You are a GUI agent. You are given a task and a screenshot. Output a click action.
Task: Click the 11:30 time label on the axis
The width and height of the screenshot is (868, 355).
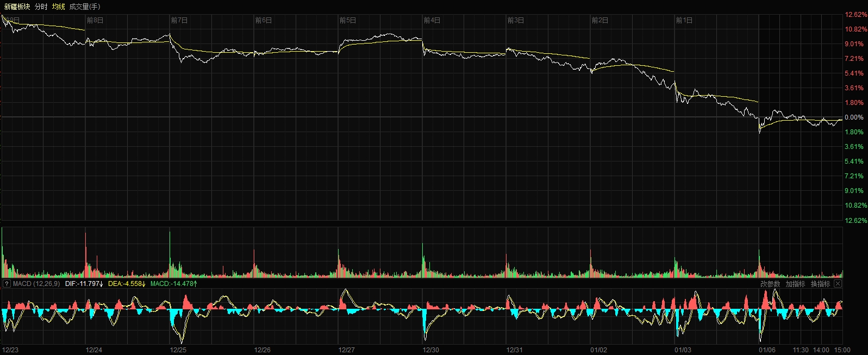(x=801, y=350)
